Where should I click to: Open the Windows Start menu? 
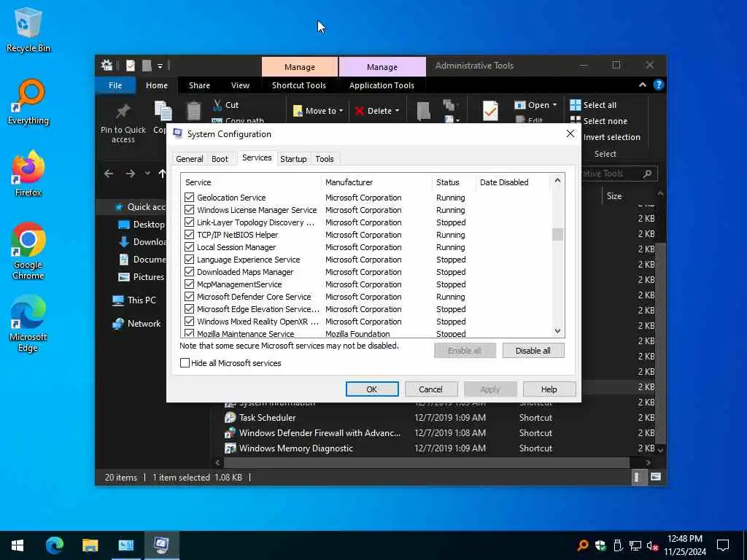[18, 545]
